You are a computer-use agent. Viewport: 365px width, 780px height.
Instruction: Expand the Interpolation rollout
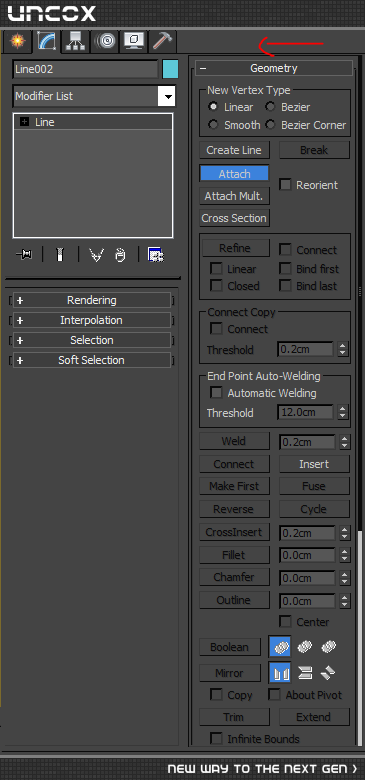pyautogui.click(x=91, y=320)
